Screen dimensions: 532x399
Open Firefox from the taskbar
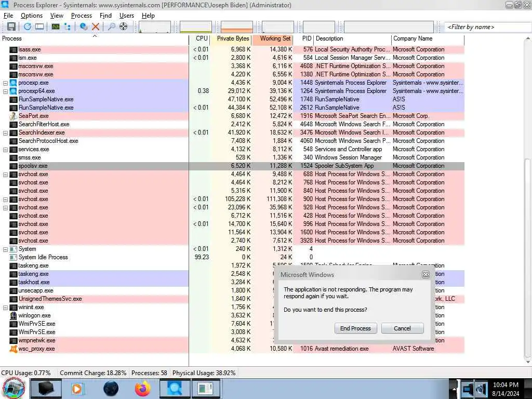pos(143,389)
